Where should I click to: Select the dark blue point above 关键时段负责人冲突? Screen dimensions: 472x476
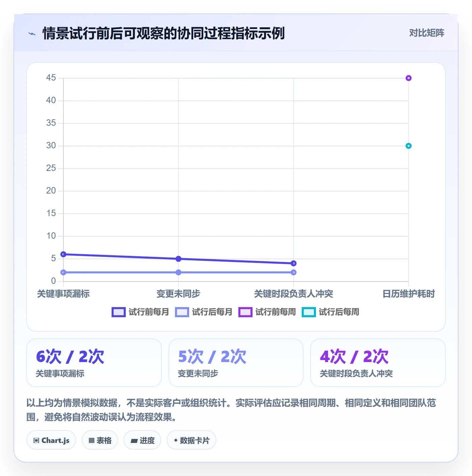293,263
